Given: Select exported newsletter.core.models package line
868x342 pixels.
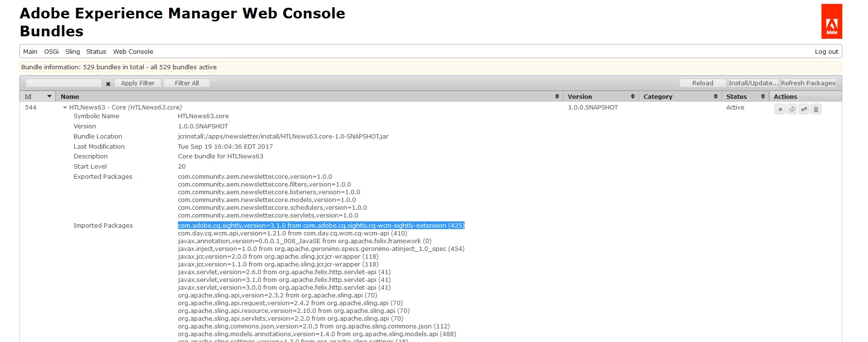Looking at the screenshot, I should [267, 200].
